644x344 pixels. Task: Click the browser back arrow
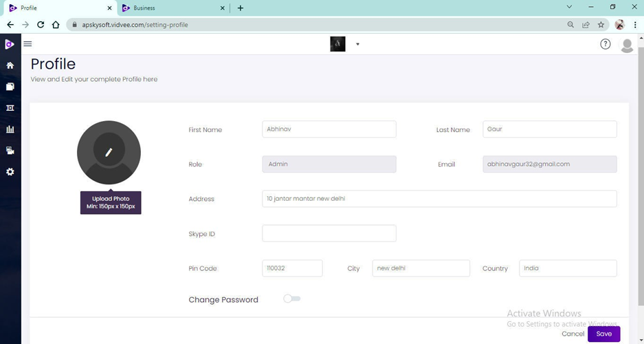tap(11, 25)
